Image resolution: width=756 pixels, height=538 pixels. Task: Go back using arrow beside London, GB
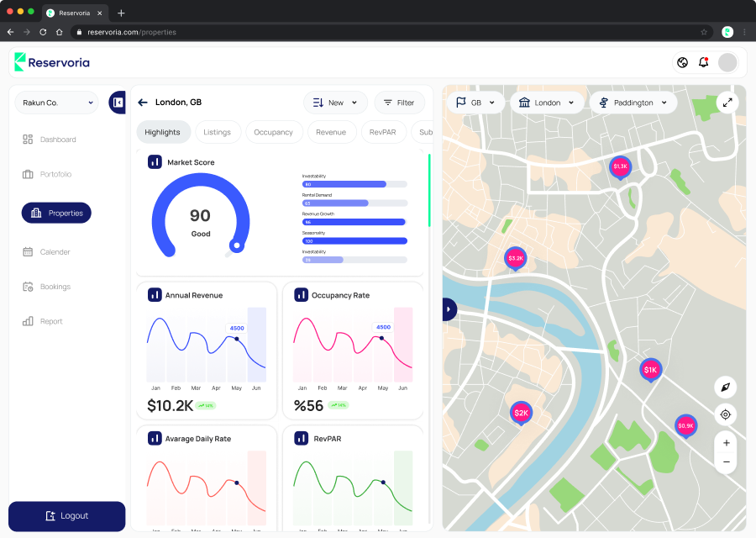[x=143, y=103]
